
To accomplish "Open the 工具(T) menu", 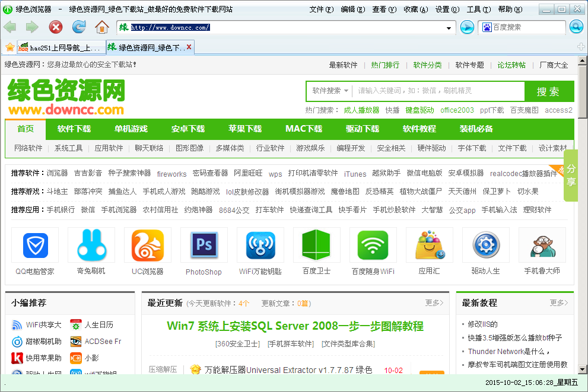I will tap(477, 9).
